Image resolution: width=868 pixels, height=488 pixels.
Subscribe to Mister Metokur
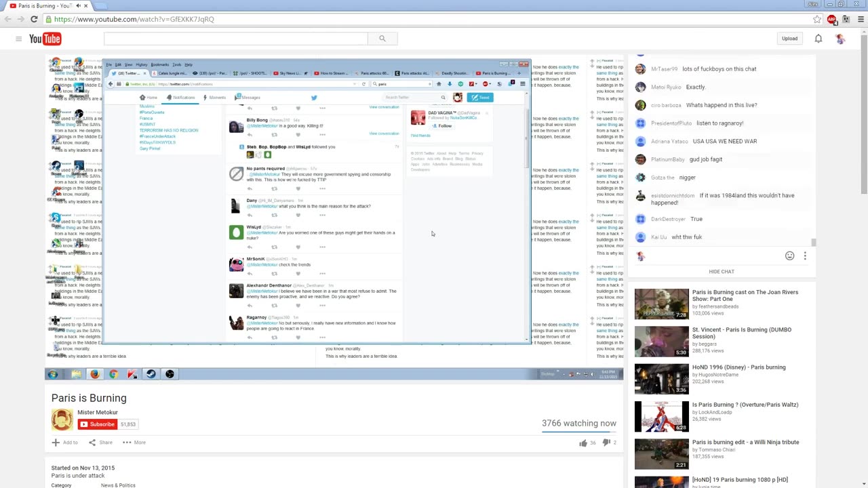(96, 424)
